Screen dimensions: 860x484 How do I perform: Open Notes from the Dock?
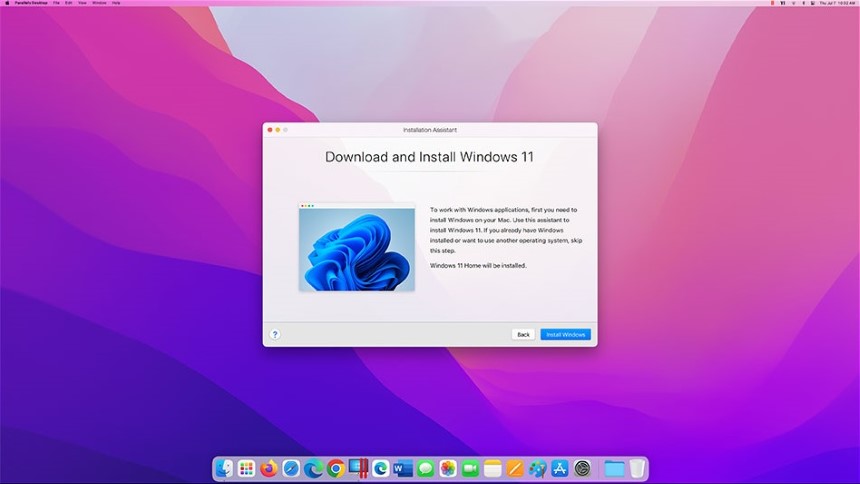coord(493,469)
